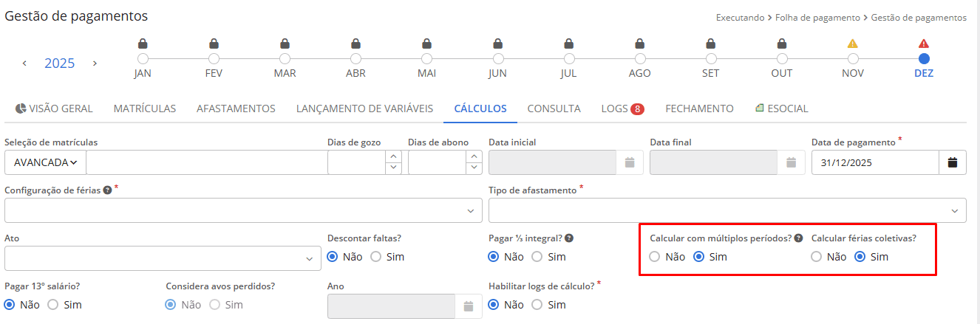The image size is (980, 324).
Task: Click the lock icon above AGO
Action: pos(639,43)
